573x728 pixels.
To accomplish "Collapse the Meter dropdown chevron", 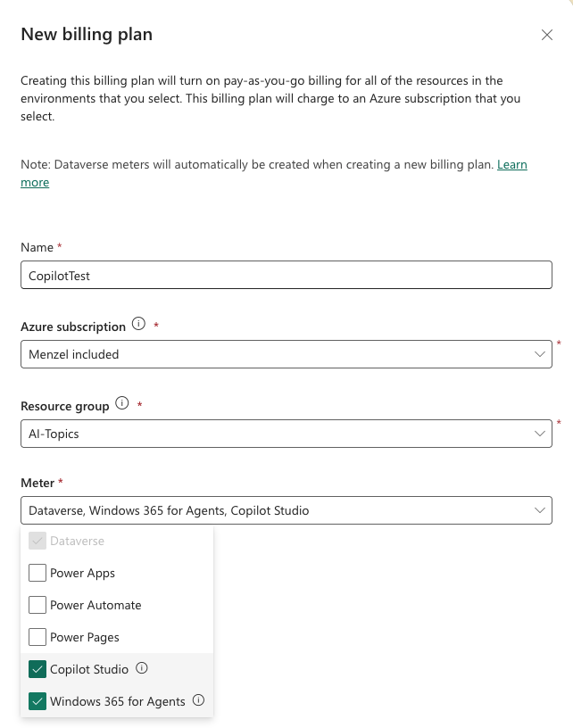I will pos(539,510).
